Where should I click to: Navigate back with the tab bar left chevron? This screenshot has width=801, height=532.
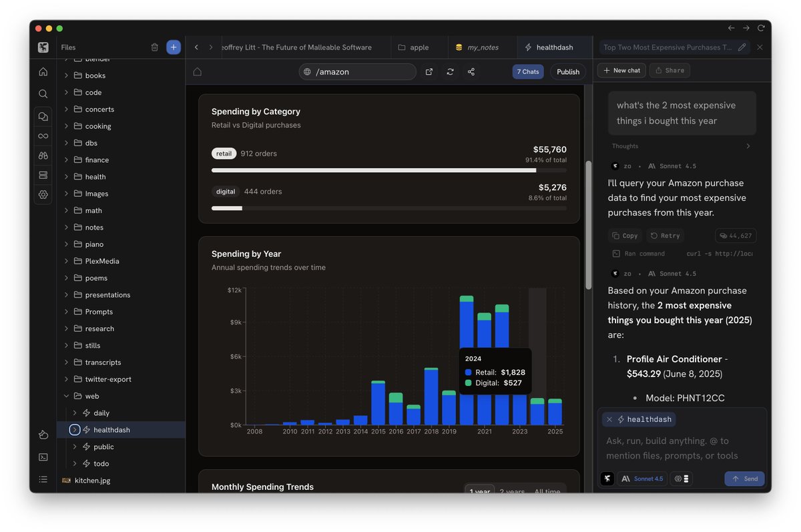pos(196,47)
